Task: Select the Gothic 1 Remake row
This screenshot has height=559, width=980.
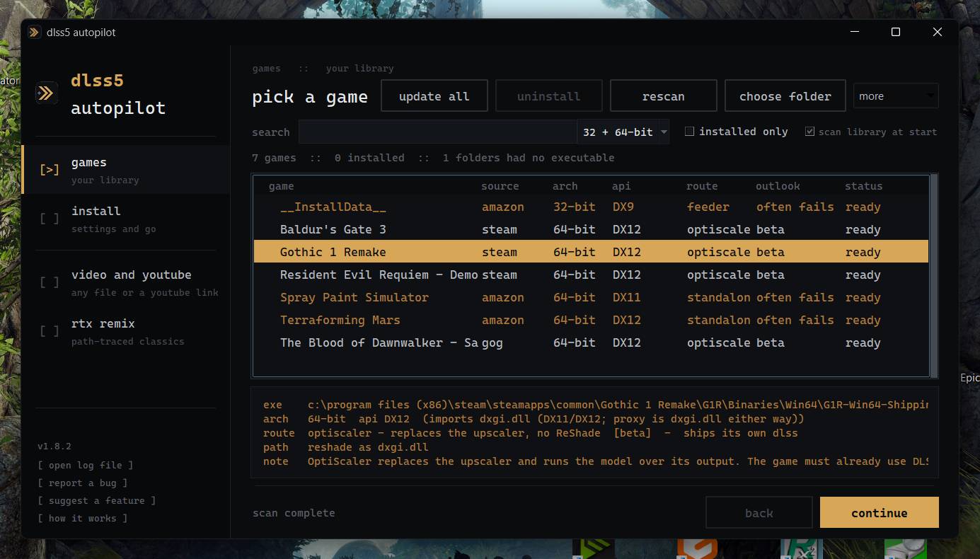Action: point(591,252)
